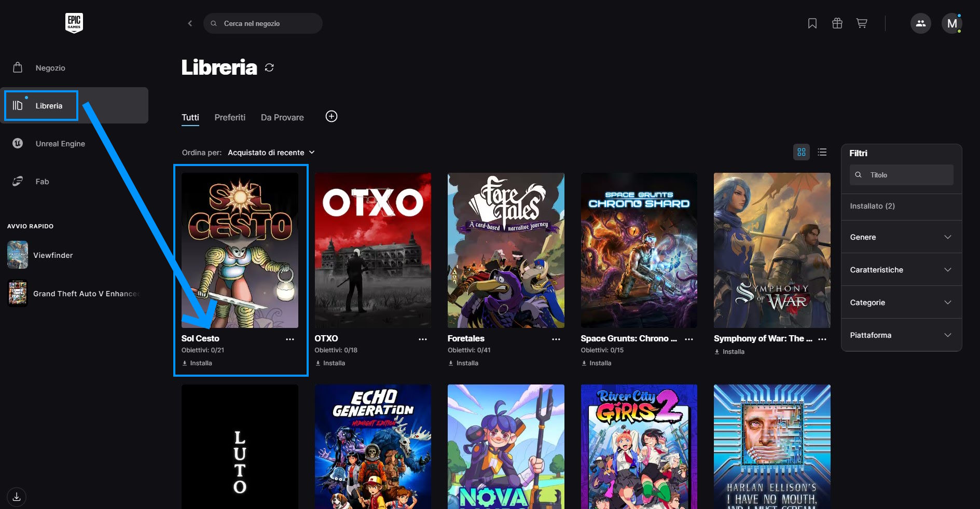Open the wishlist bookmark icon
The width and height of the screenshot is (980, 509).
pyautogui.click(x=812, y=23)
